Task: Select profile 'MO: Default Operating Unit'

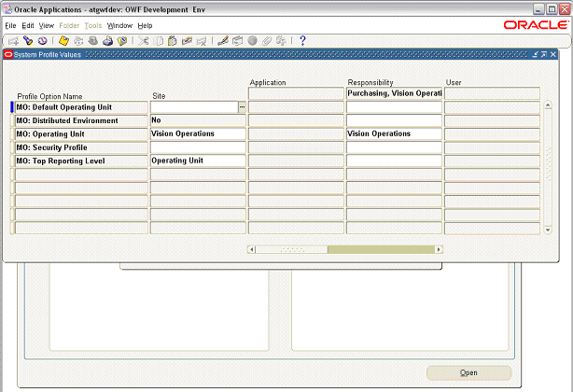Action: click(x=81, y=107)
